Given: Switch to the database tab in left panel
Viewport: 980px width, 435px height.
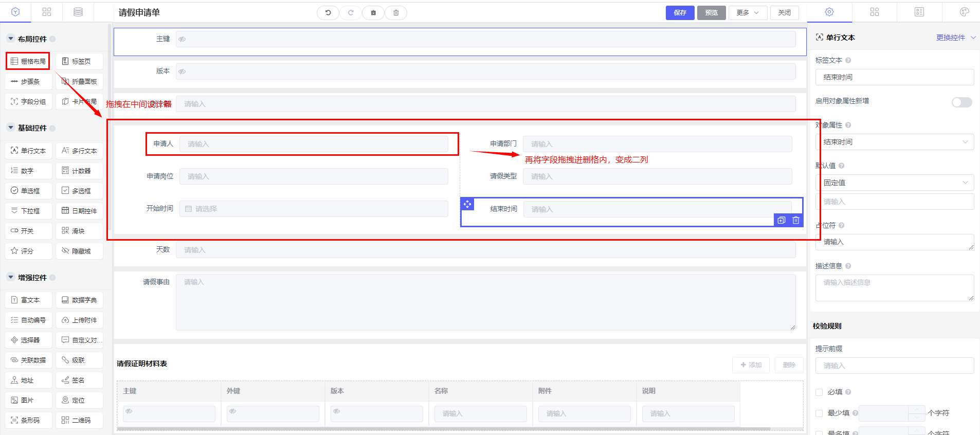Looking at the screenshot, I should tap(78, 12).
